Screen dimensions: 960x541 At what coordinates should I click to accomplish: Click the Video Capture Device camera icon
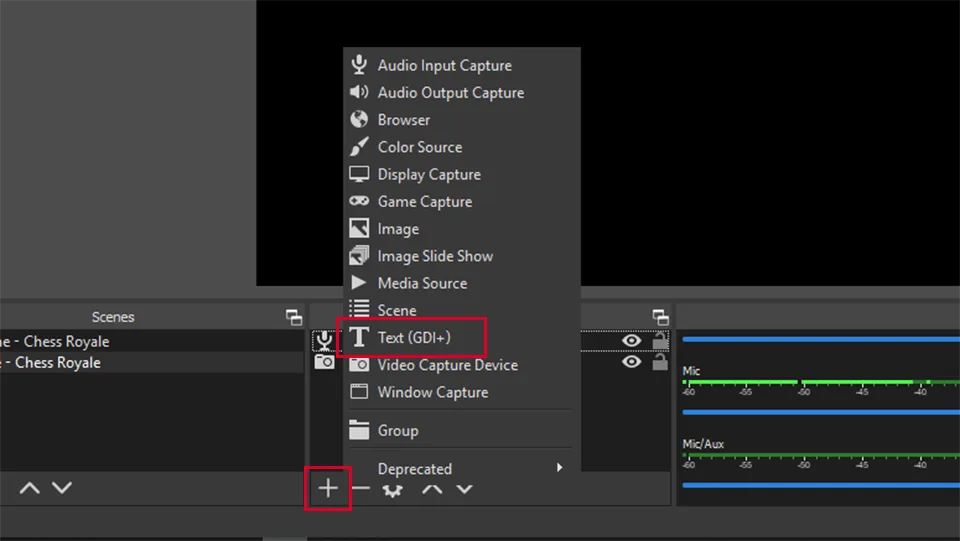359,365
